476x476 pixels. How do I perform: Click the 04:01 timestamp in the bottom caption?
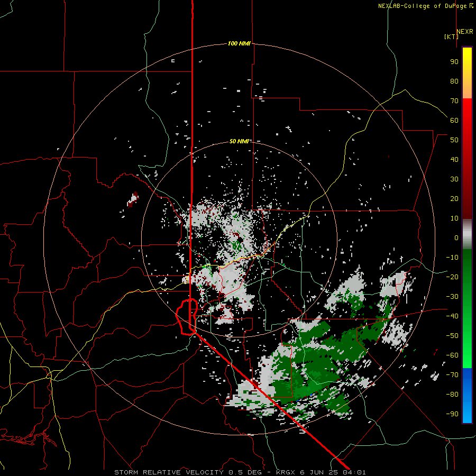click(x=354, y=472)
